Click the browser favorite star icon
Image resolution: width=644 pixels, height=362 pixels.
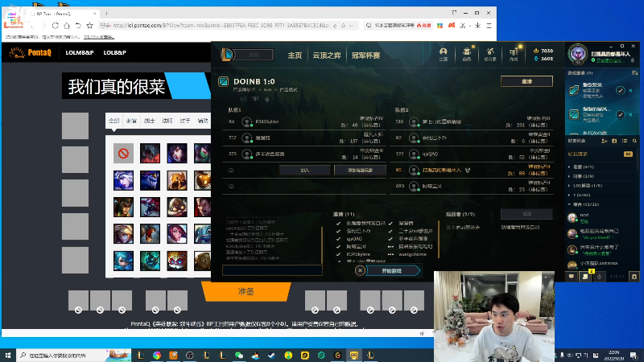[x=89, y=26]
